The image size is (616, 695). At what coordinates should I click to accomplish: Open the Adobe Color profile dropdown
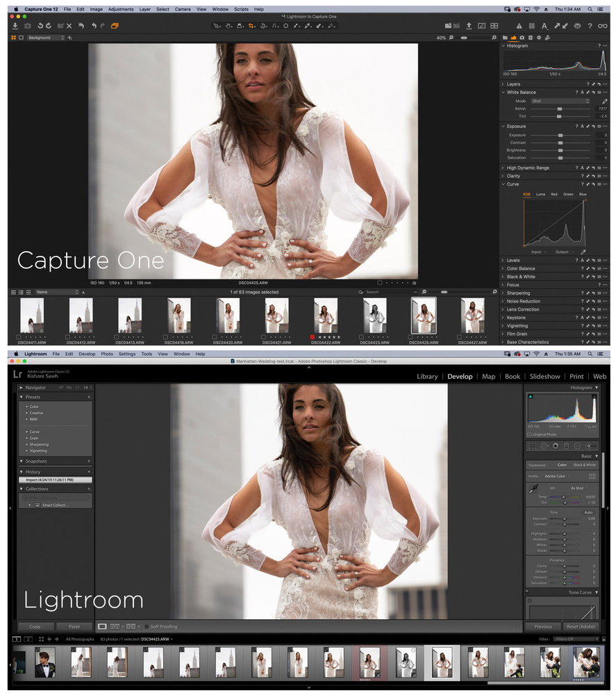557,476
